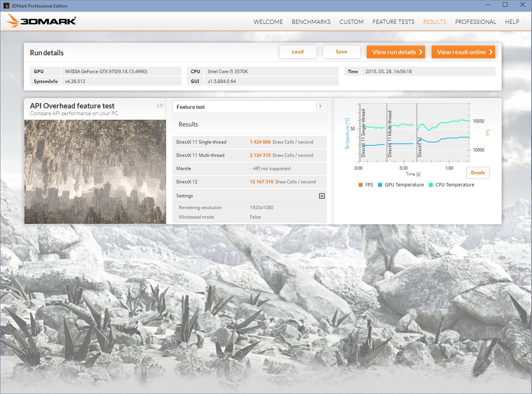Click the 3DMark title bar app icon
Image resolution: width=532 pixels, height=394 pixels.
(x=6, y=6)
